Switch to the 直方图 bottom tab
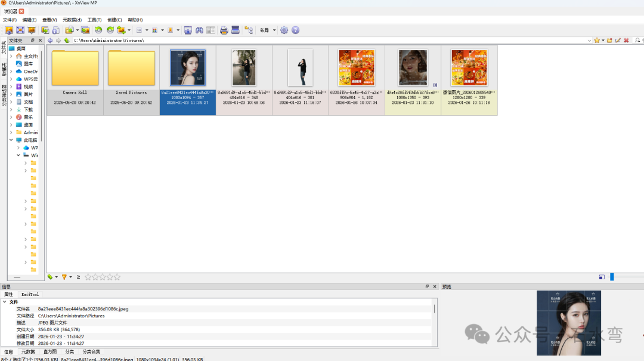 point(50,351)
